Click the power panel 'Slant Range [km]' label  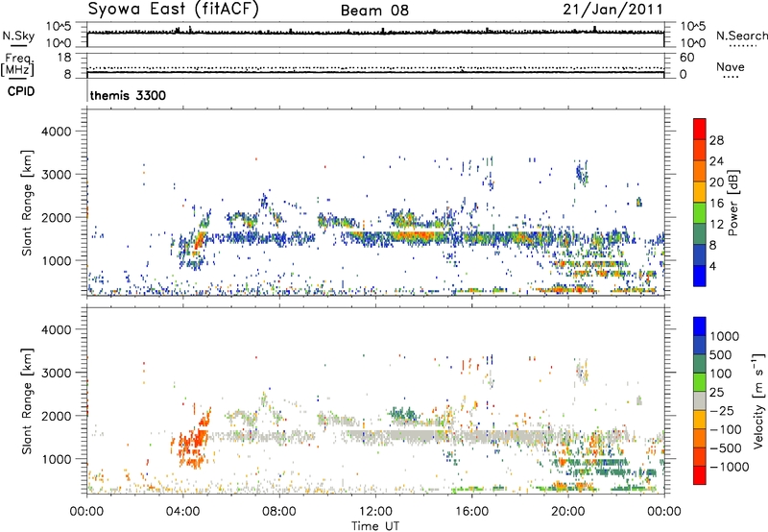click(x=27, y=203)
